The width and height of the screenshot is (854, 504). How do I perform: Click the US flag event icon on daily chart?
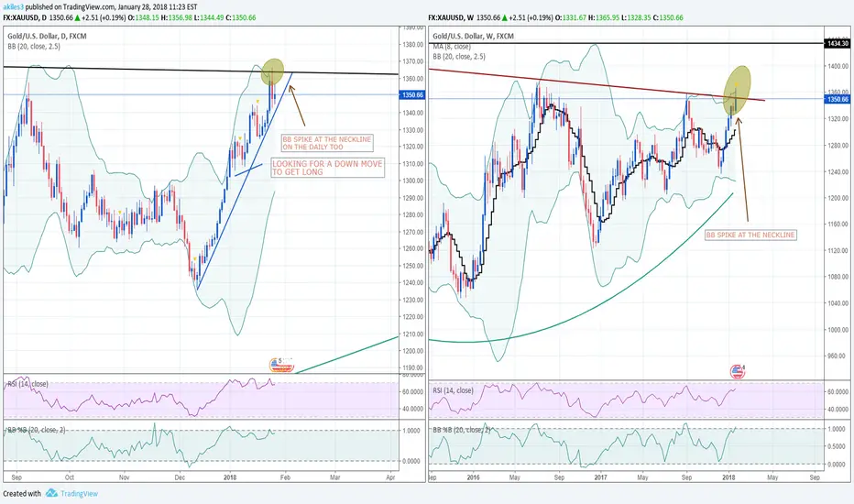281,365
